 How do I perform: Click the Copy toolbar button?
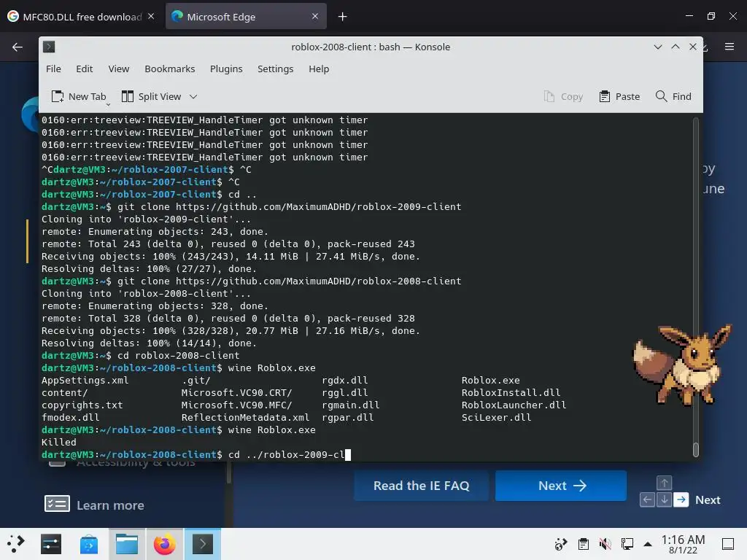(564, 97)
